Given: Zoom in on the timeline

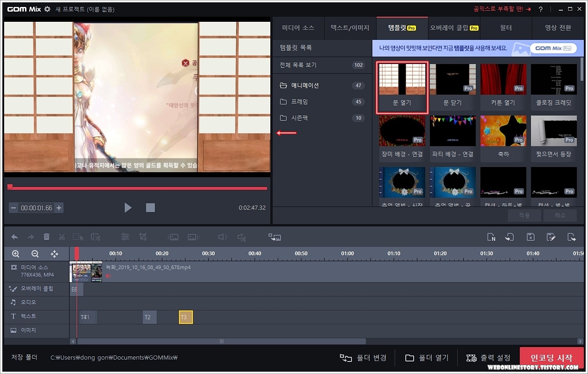Looking at the screenshot, I should coord(16,254).
